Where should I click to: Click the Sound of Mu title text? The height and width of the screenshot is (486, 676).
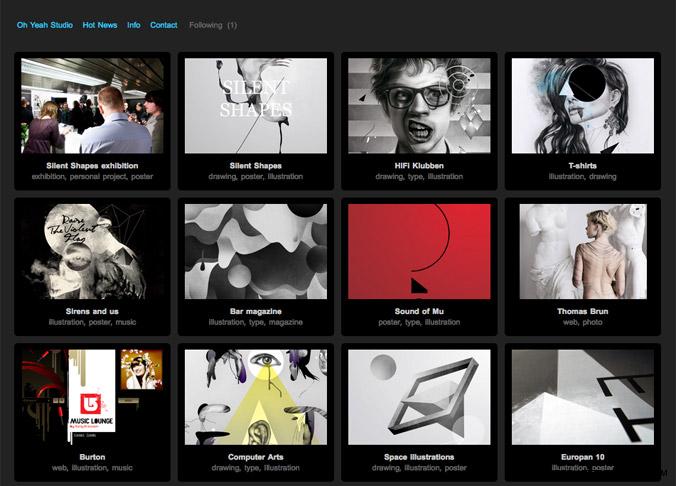click(419, 311)
